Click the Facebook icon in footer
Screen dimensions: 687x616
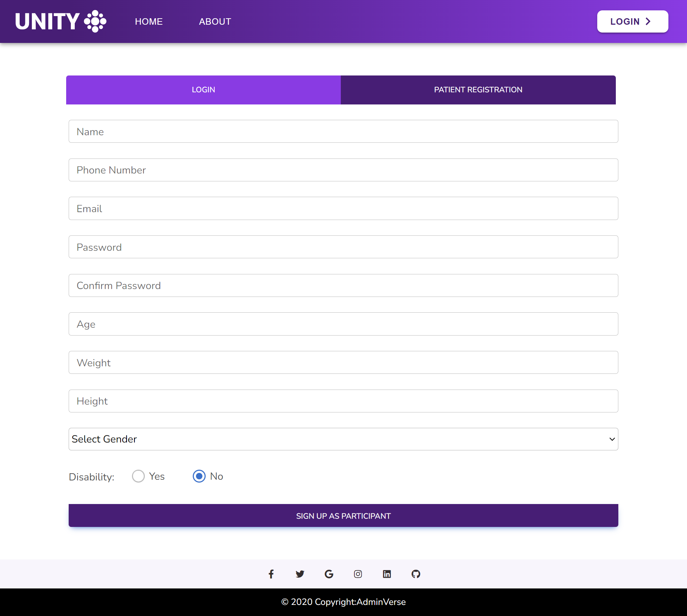tap(270, 574)
